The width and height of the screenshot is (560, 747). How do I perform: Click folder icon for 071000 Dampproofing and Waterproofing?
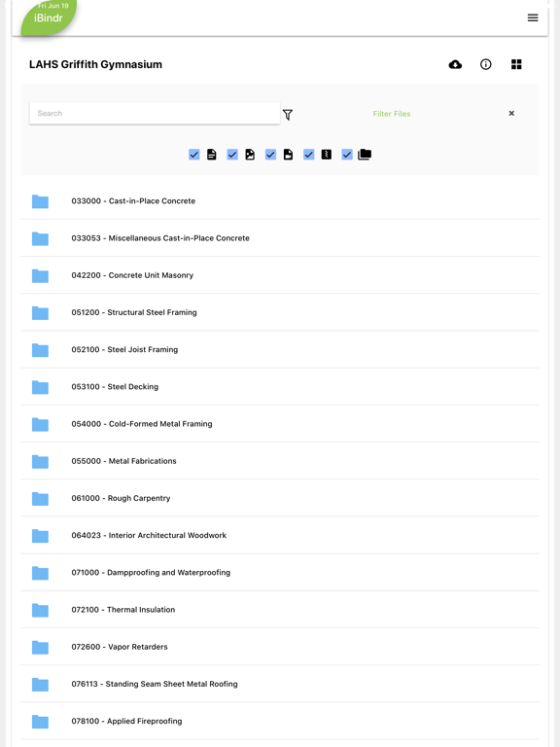coord(40,573)
